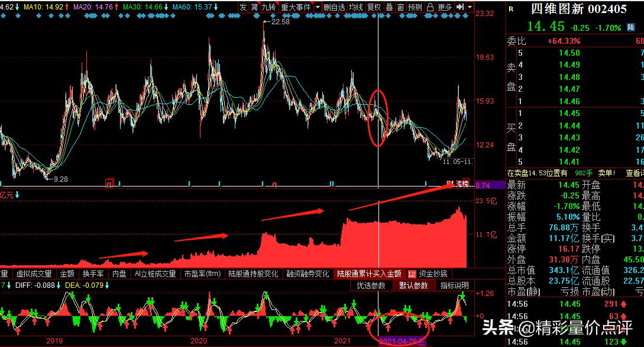Toggle the 九转 indicator
The image size is (644, 347).
pos(269,7)
